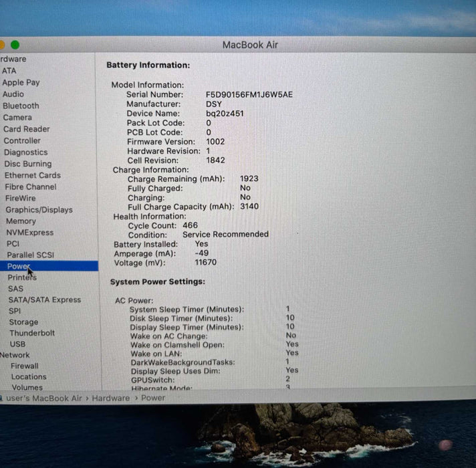
Task: Select PCI in the hardware list
Action: [x=13, y=244]
